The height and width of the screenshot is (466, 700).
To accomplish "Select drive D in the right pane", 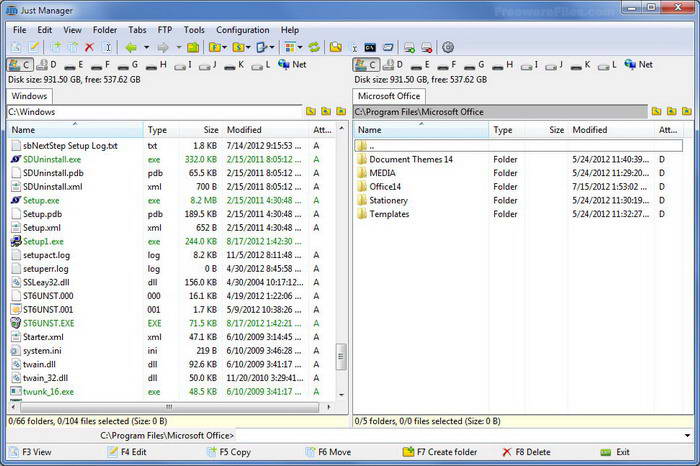I will (393, 65).
